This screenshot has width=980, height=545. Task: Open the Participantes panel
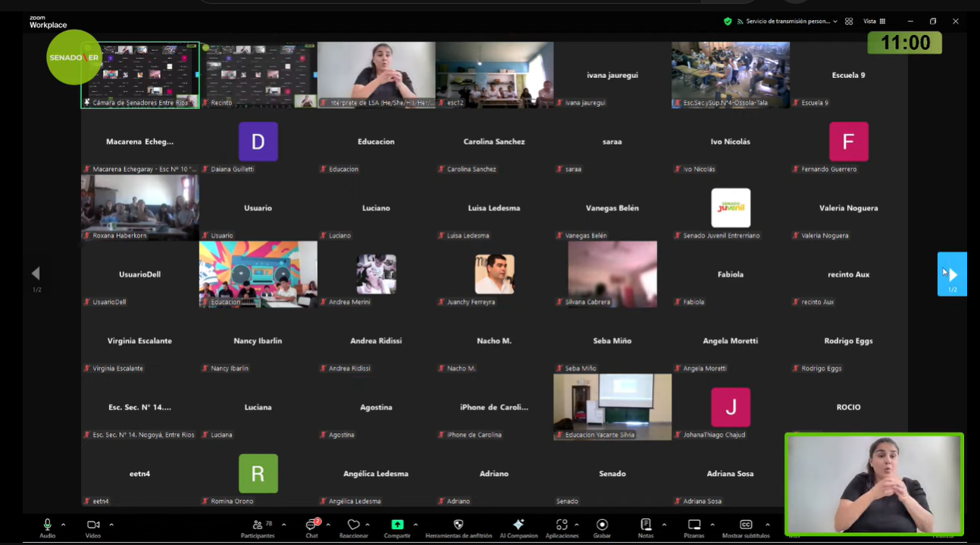[258, 525]
